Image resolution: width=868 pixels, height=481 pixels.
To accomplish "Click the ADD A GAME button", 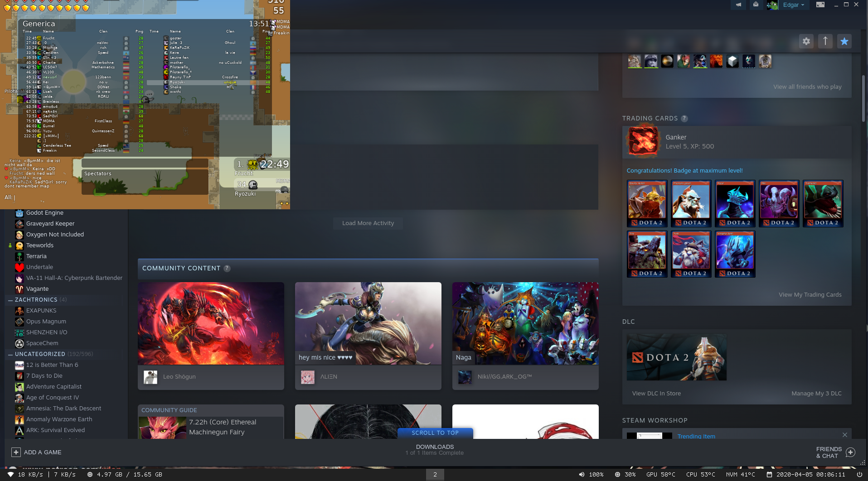I will [x=37, y=452].
